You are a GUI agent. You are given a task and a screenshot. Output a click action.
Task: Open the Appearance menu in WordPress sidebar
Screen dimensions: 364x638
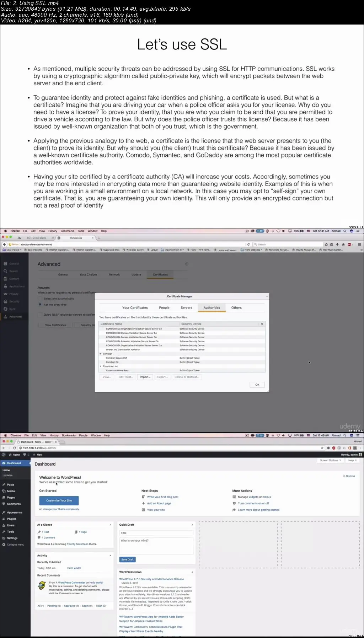pyautogui.click(x=14, y=513)
